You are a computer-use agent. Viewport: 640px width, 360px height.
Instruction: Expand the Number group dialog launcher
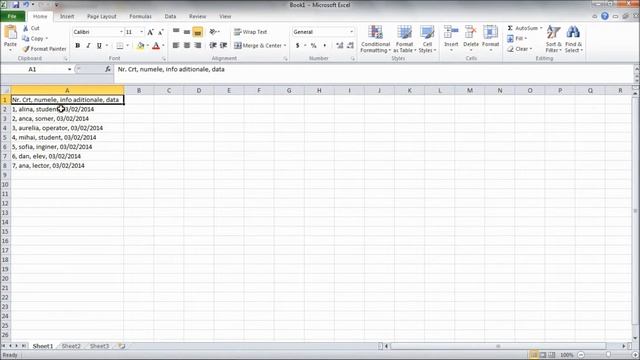tap(353, 59)
